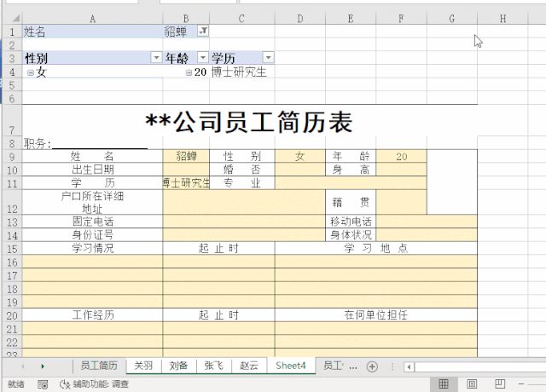Click the horizontal scrollbar left arrow
546x392 pixels.
(x=409, y=366)
